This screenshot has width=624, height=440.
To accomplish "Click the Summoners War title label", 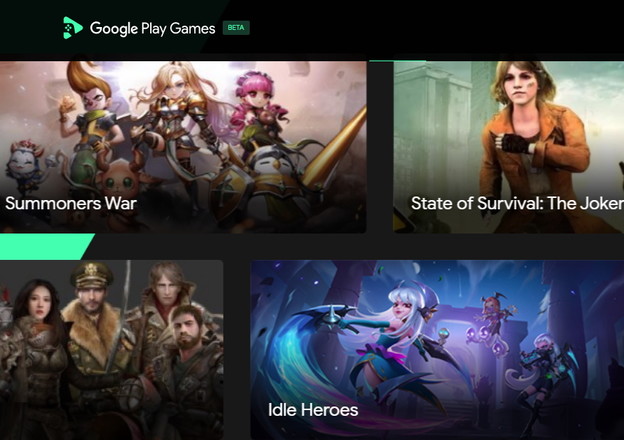I will pyautogui.click(x=71, y=203).
